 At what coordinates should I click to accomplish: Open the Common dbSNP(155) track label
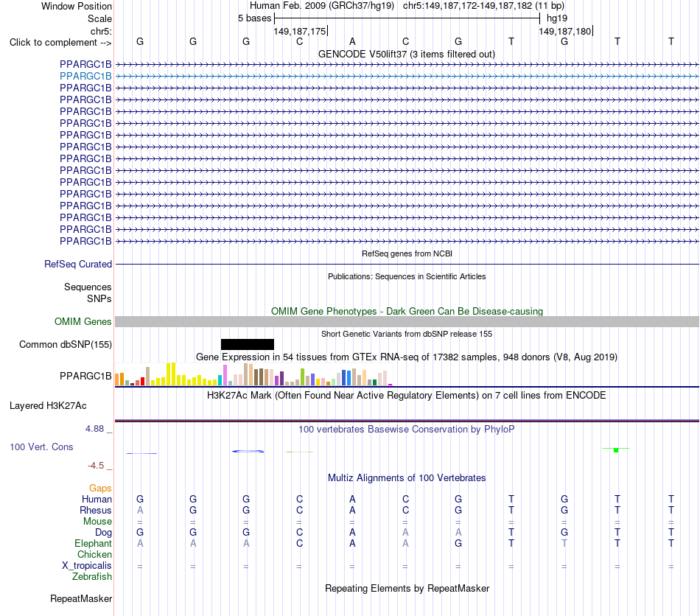65,345
